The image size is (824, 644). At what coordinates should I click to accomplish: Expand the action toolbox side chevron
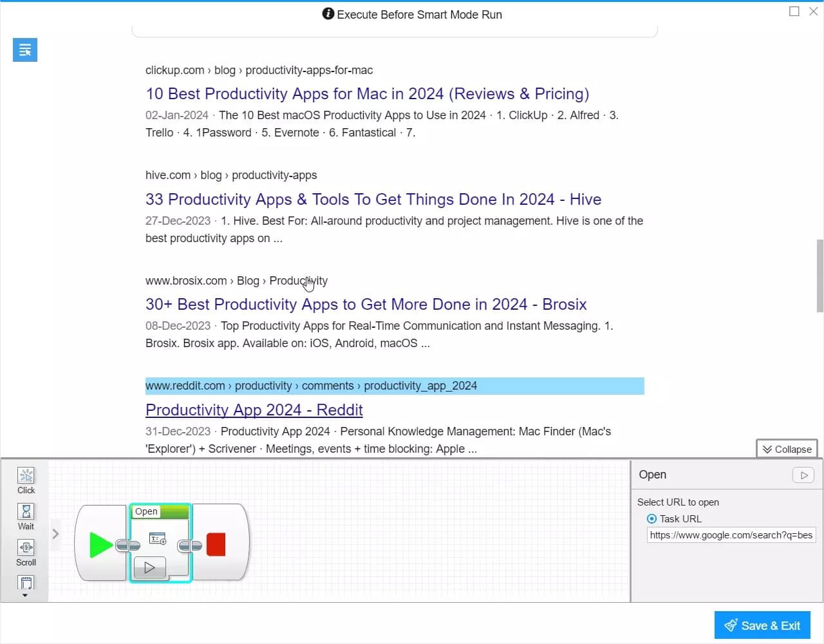[55, 534]
